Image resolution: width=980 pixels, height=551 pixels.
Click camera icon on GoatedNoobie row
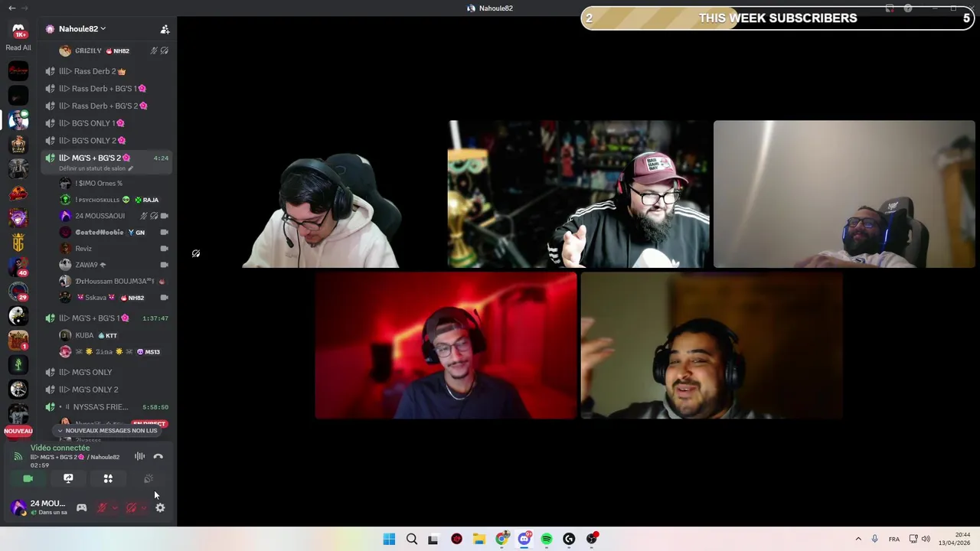(x=164, y=232)
